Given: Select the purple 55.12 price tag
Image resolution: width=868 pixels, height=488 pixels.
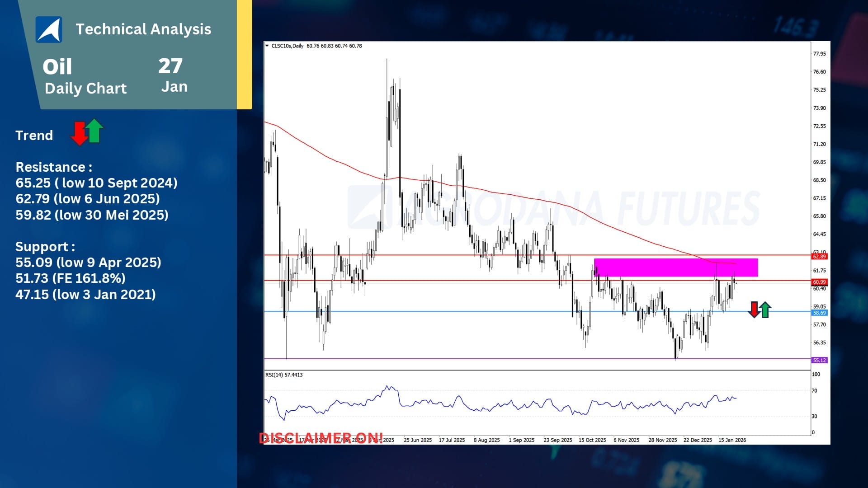Looking at the screenshot, I should coord(819,360).
